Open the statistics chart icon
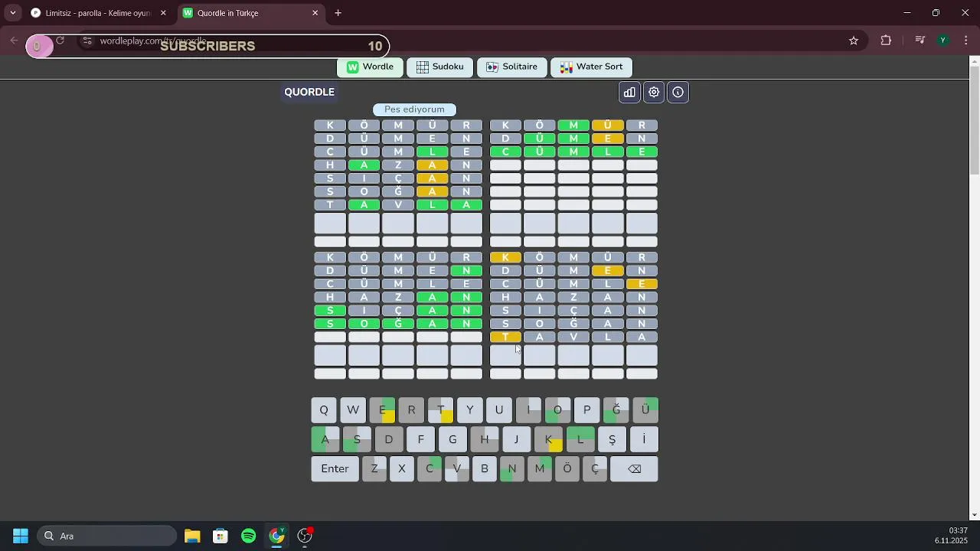980x551 pixels. 629,92
